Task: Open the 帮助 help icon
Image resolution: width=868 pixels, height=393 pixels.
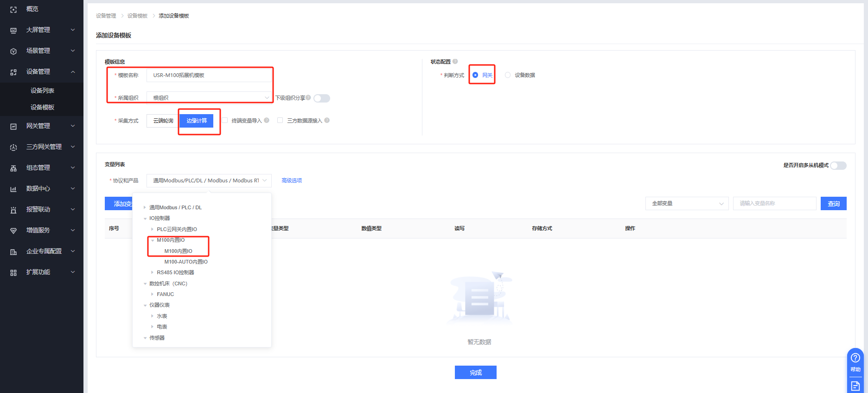Action: click(855, 358)
